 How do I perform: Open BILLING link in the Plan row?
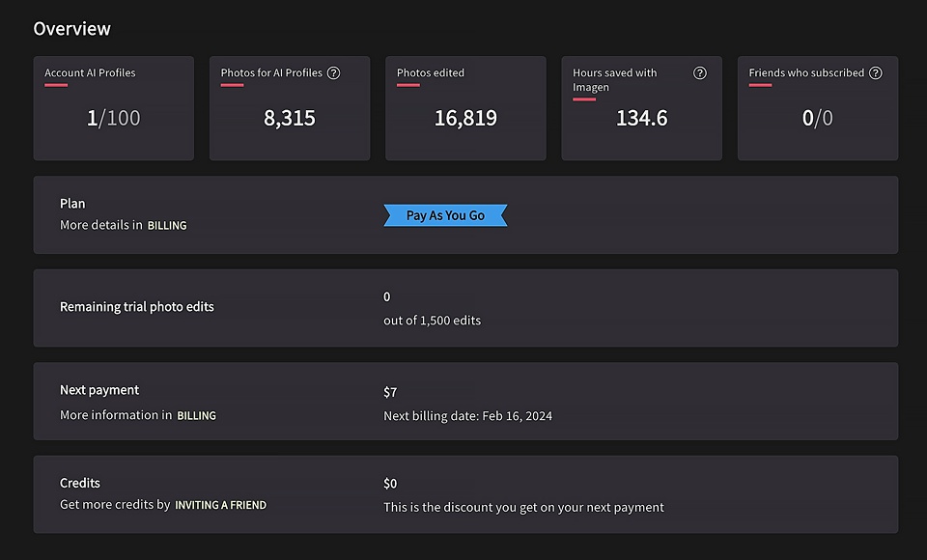(167, 225)
